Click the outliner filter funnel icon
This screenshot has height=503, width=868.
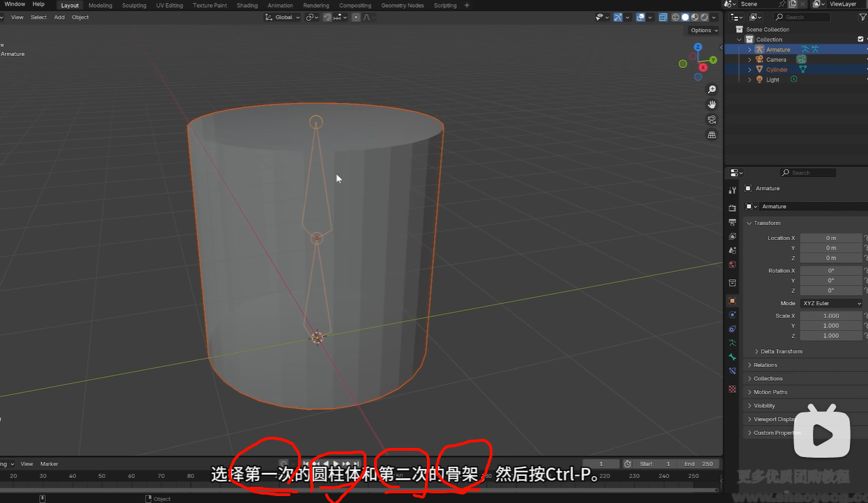click(x=862, y=17)
